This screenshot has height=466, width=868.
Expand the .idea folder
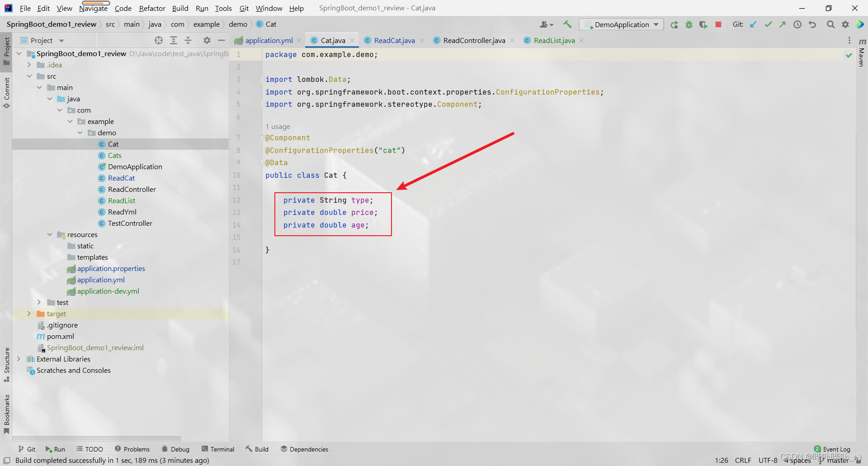pyautogui.click(x=29, y=65)
